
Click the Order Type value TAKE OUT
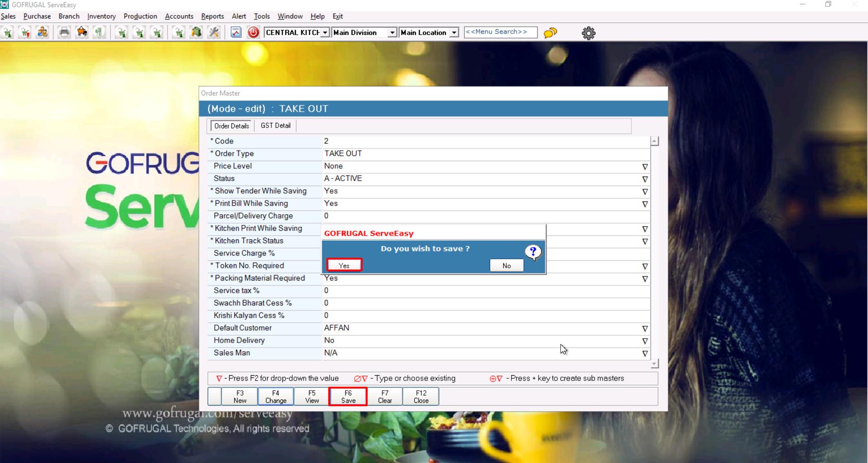coord(343,154)
